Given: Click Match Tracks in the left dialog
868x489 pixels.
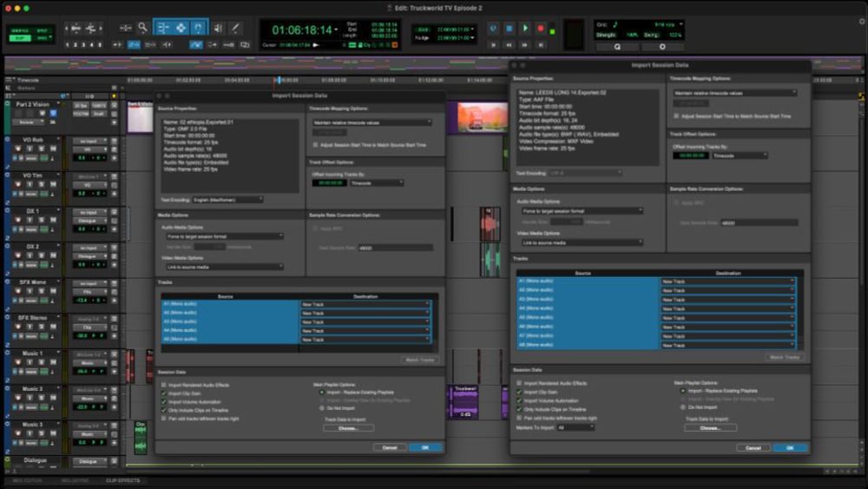Looking at the screenshot, I should coord(420,360).
